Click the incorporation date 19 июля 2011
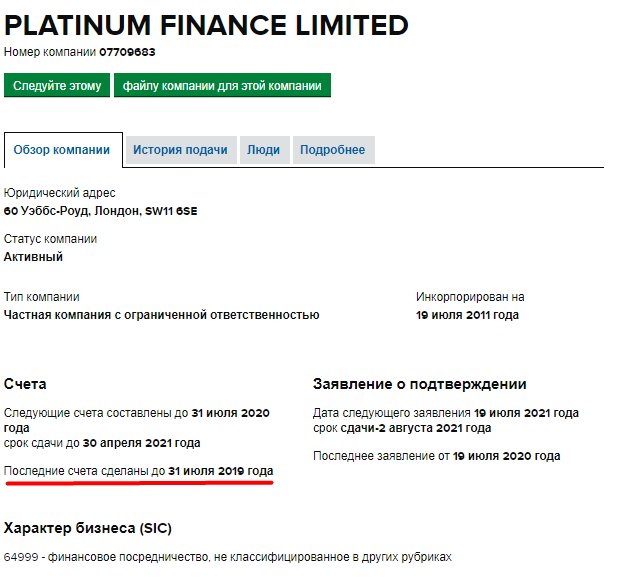This screenshot has height=577, width=632. coord(467,315)
